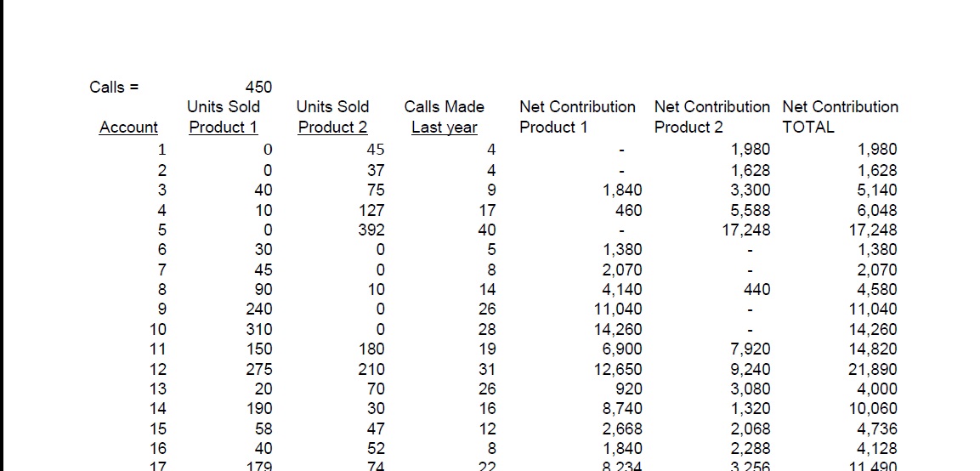
Task: Select the 2,668 Product 1 contribution cell
Action: pyautogui.click(x=621, y=428)
